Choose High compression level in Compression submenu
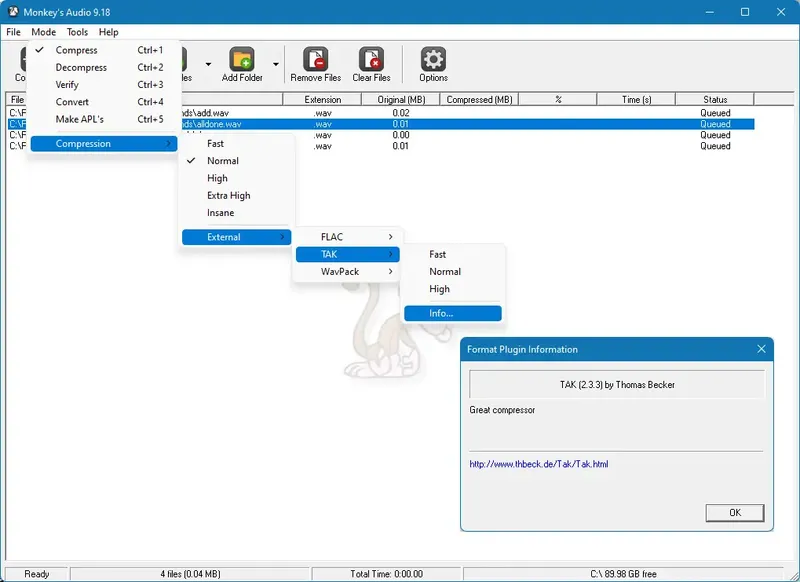This screenshot has height=582, width=800. 236,179
